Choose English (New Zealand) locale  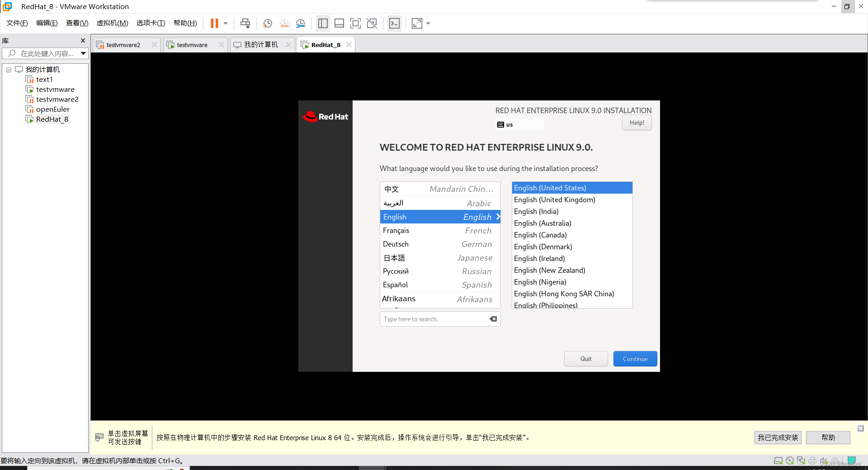click(572, 270)
